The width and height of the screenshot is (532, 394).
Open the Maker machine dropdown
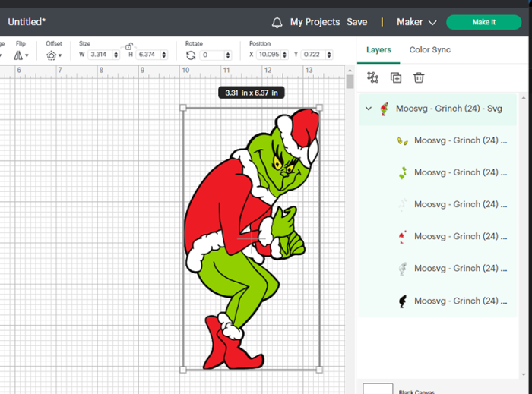[x=416, y=22]
